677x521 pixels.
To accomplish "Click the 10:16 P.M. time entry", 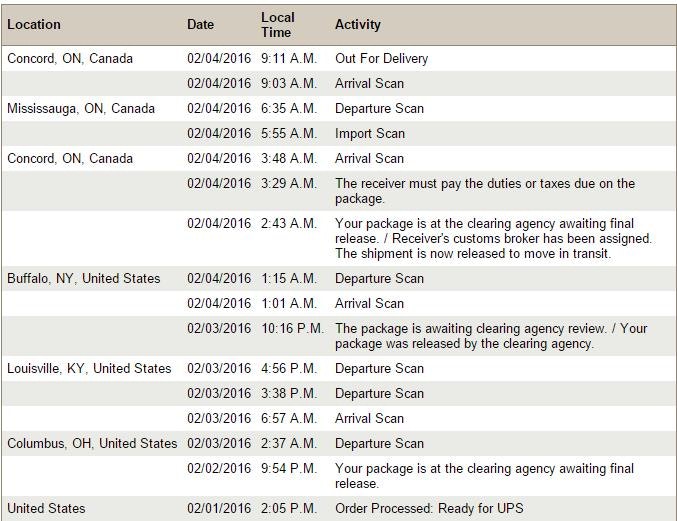I will coord(291,328).
